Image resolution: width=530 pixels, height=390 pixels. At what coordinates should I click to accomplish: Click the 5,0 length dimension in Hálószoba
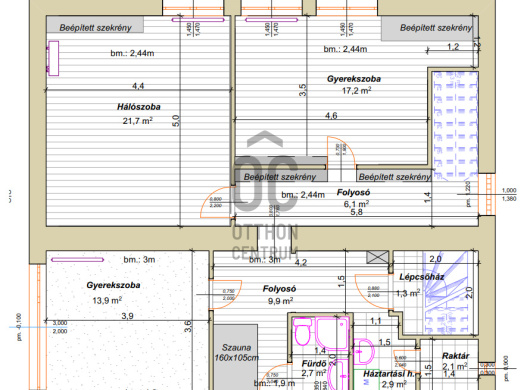(x=176, y=121)
